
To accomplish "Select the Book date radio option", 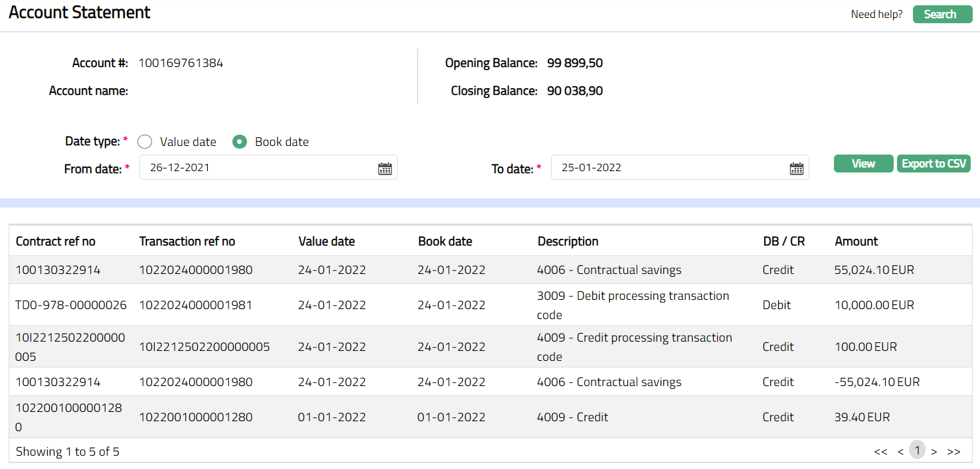I will click(240, 142).
